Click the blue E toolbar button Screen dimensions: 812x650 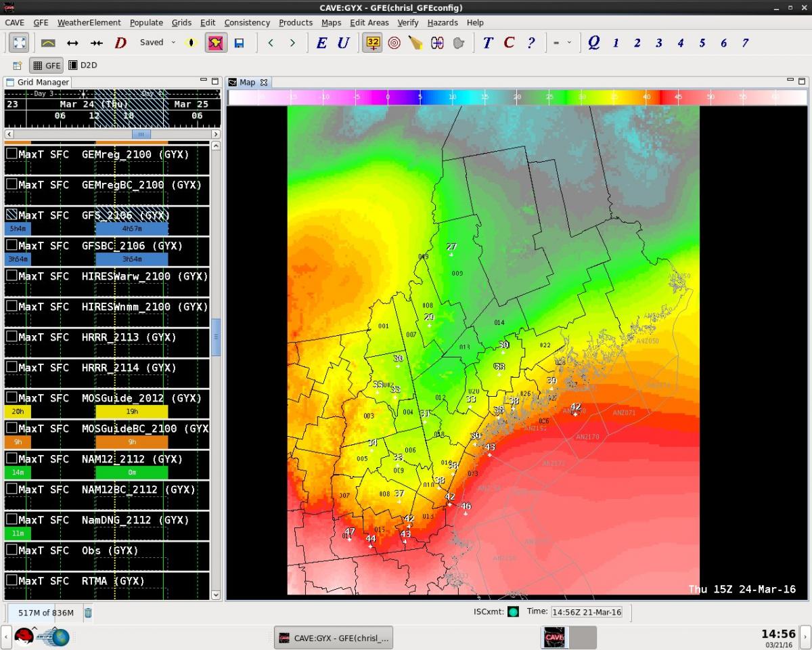pyautogui.click(x=321, y=43)
